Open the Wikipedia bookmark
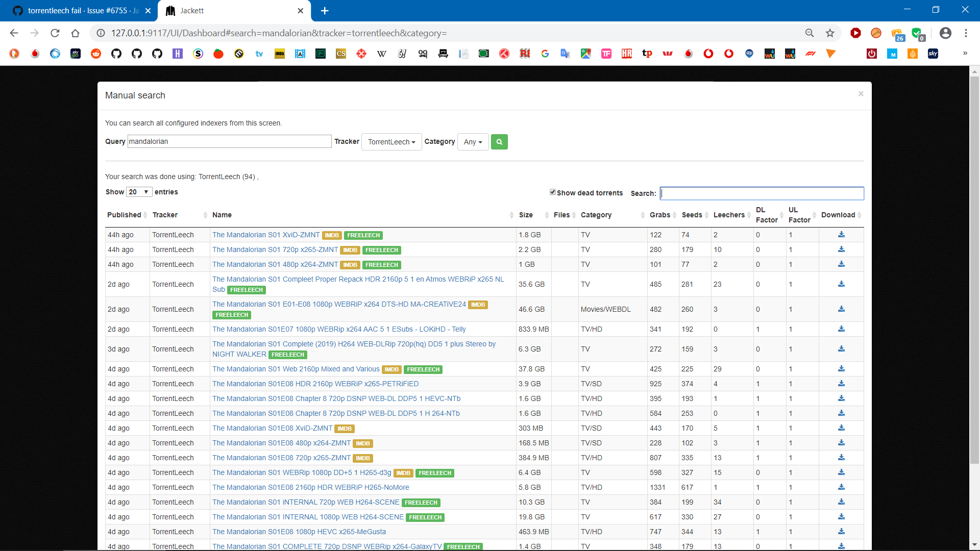The image size is (980, 551). point(382,54)
